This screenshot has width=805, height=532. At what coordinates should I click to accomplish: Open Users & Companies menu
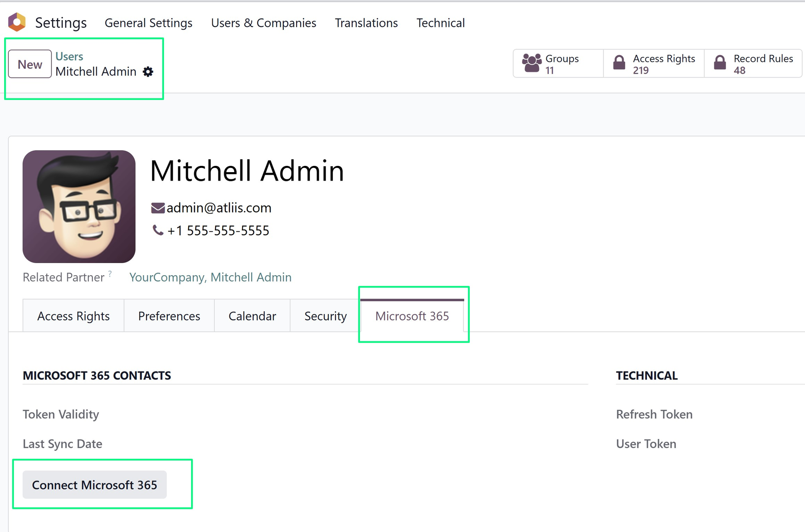pos(264,23)
